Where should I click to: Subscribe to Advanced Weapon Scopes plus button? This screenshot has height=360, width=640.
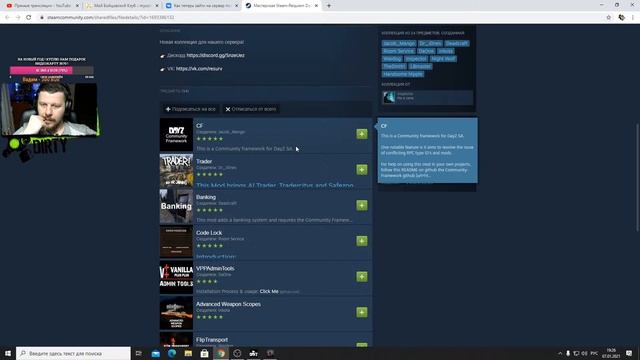(362, 312)
